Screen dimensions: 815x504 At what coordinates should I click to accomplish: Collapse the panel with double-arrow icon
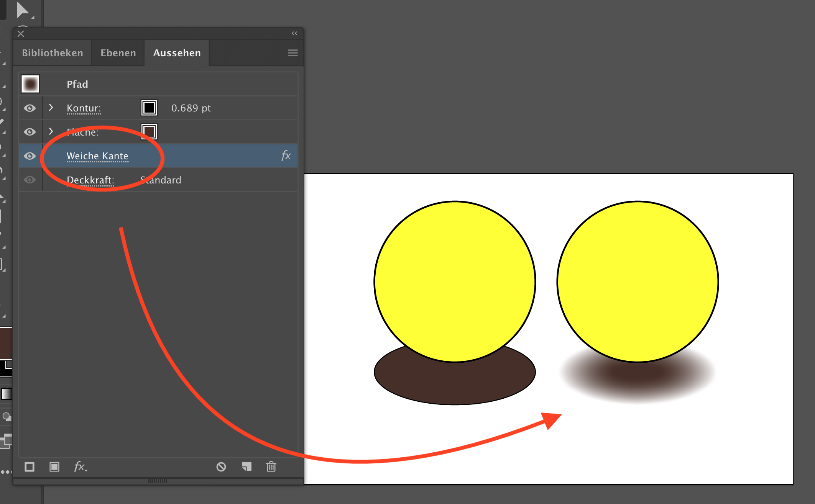point(294,33)
